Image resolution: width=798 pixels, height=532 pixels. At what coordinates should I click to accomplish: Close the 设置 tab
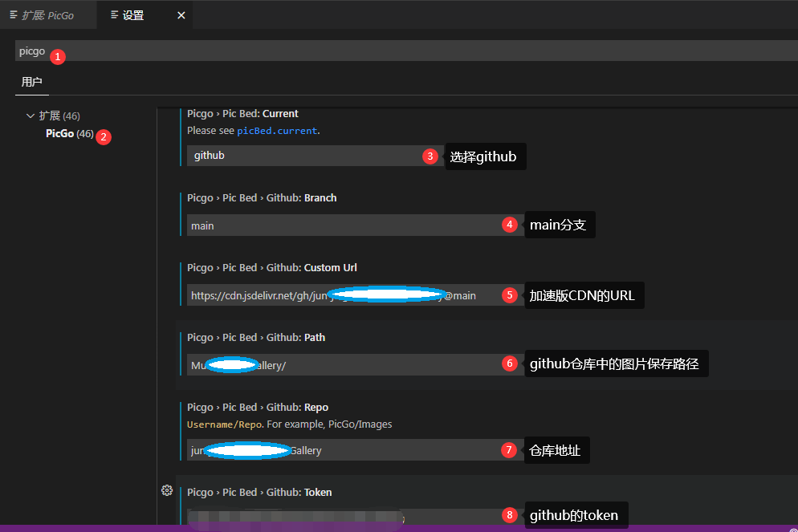[x=181, y=15]
